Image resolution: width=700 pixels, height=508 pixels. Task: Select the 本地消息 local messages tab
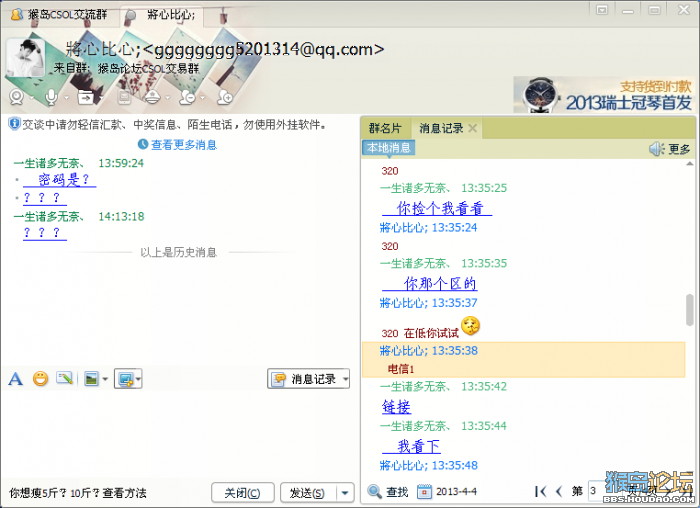[388, 148]
